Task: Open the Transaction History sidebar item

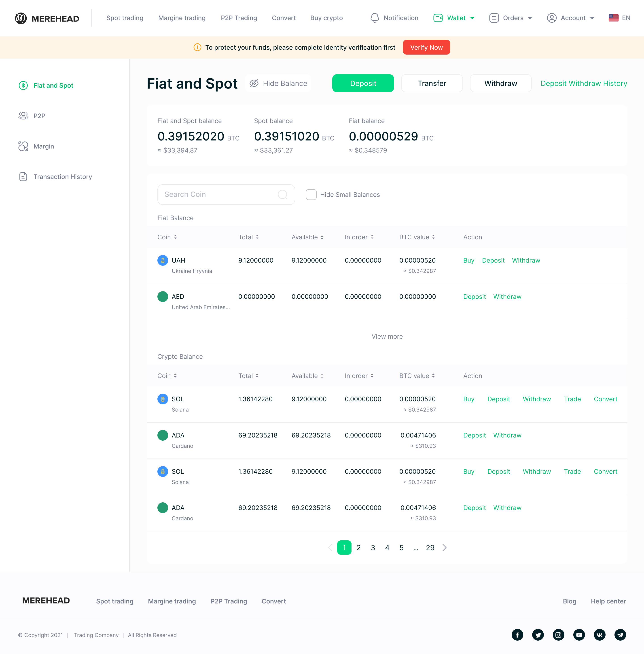Action: (63, 177)
